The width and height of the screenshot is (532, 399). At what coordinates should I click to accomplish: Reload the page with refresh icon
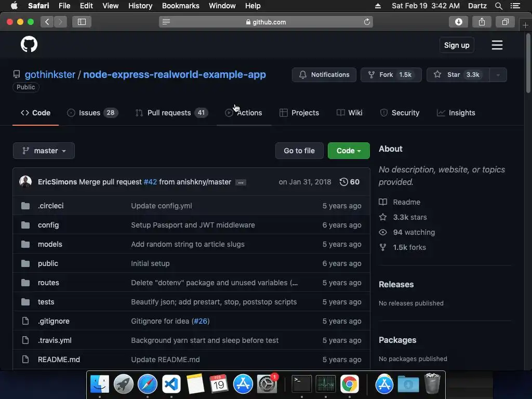point(367,22)
